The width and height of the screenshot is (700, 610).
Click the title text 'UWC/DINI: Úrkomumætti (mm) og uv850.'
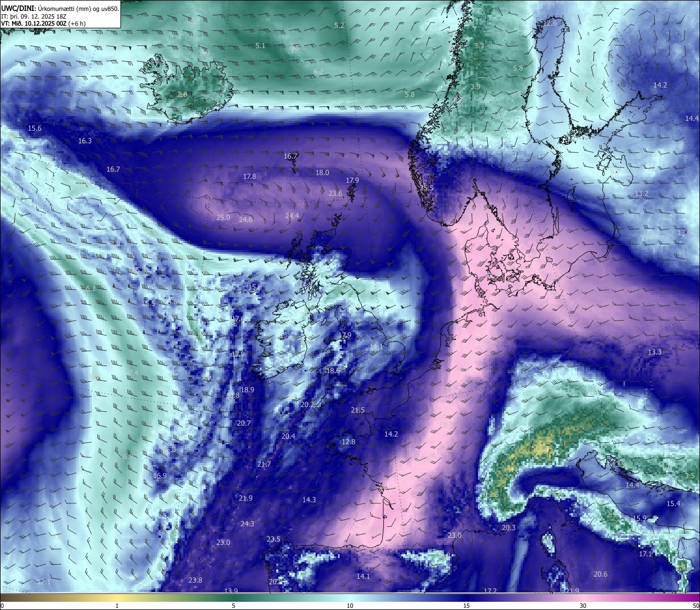pyautogui.click(x=60, y=8)
